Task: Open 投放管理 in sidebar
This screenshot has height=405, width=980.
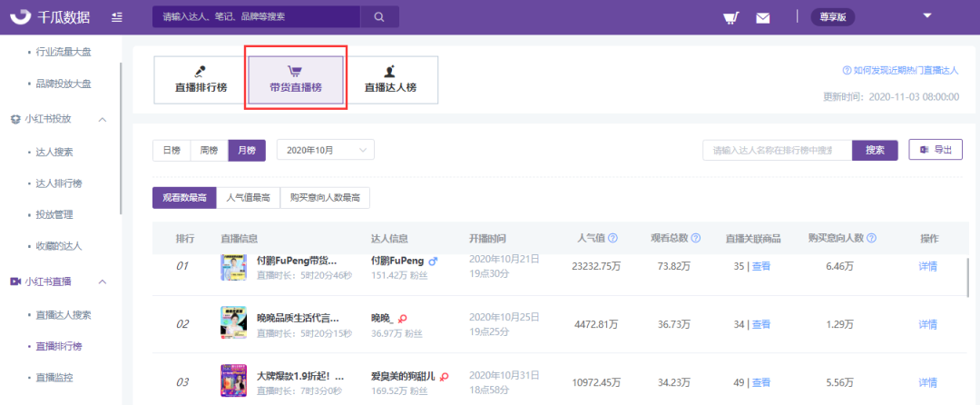Action: pyautogui.click(x=54, y=214)
